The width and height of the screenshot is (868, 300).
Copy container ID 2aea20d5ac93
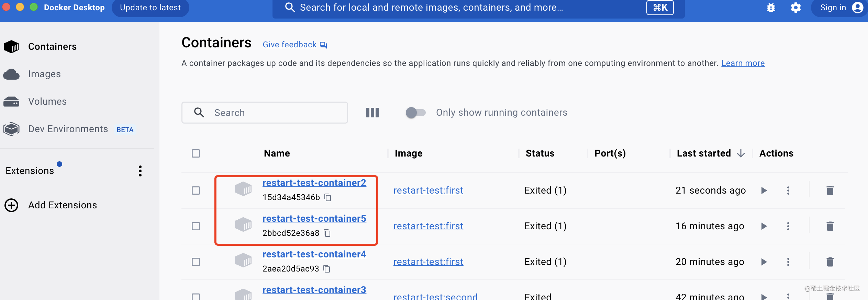[327, 269]
